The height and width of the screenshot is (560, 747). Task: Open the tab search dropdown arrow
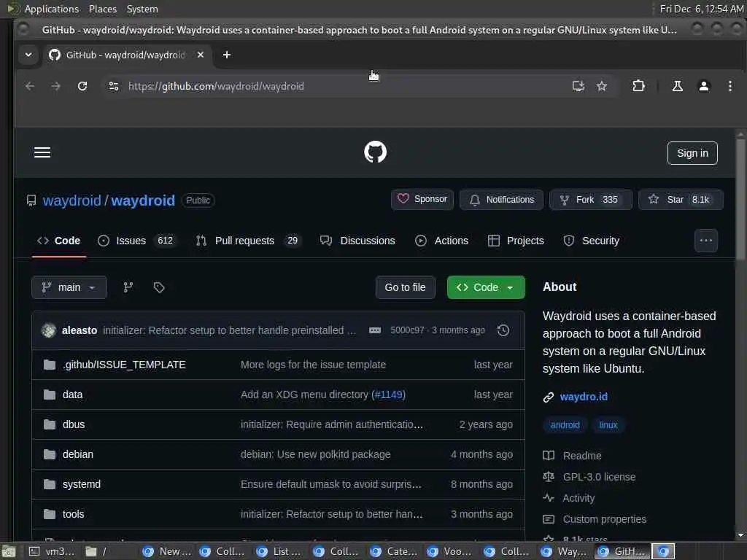[28, 55]
